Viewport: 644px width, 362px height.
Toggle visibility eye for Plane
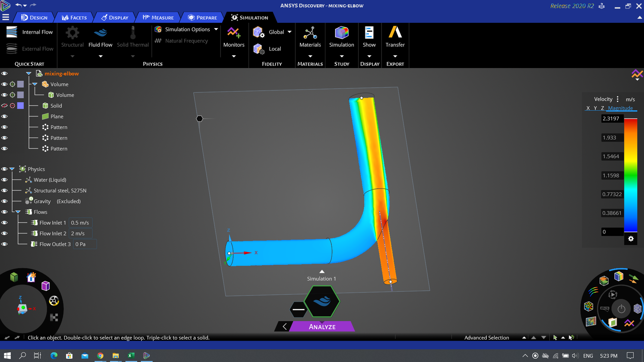4,117
